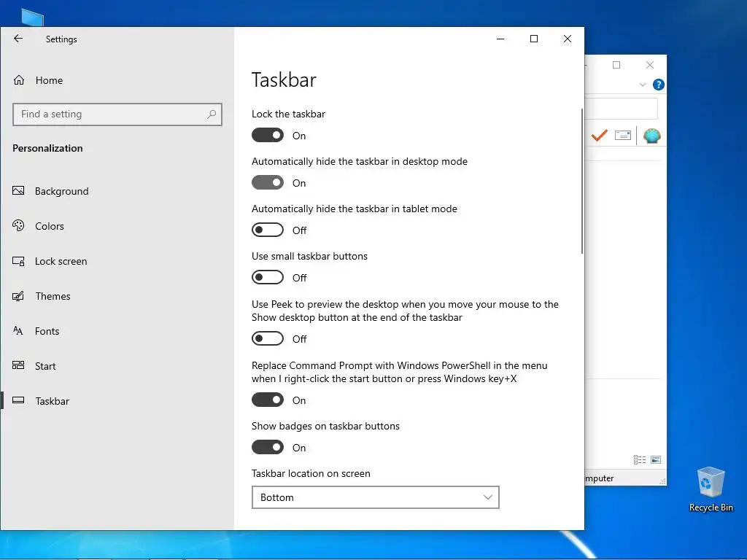Disable Replace Command Prompt with PowerShell toggle
Viewport: 747px width, 560px height.
pos(268,400)
